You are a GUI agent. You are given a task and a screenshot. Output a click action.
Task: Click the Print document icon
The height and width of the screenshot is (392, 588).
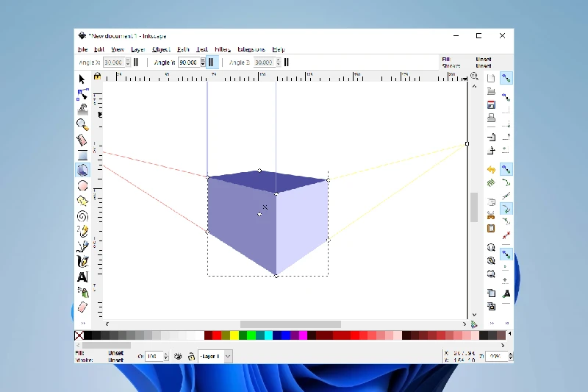(x=491, y=118)
